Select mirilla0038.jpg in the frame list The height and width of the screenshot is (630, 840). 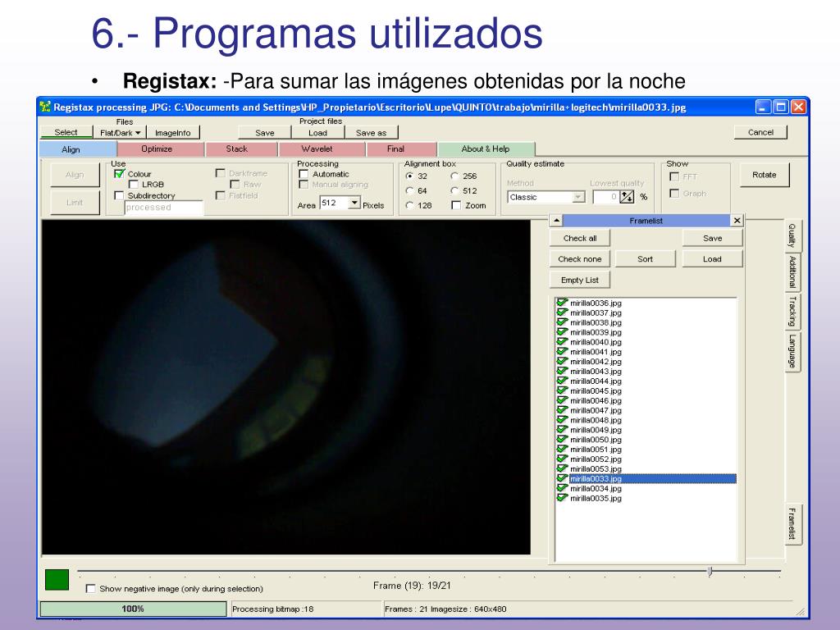(596, 322)
